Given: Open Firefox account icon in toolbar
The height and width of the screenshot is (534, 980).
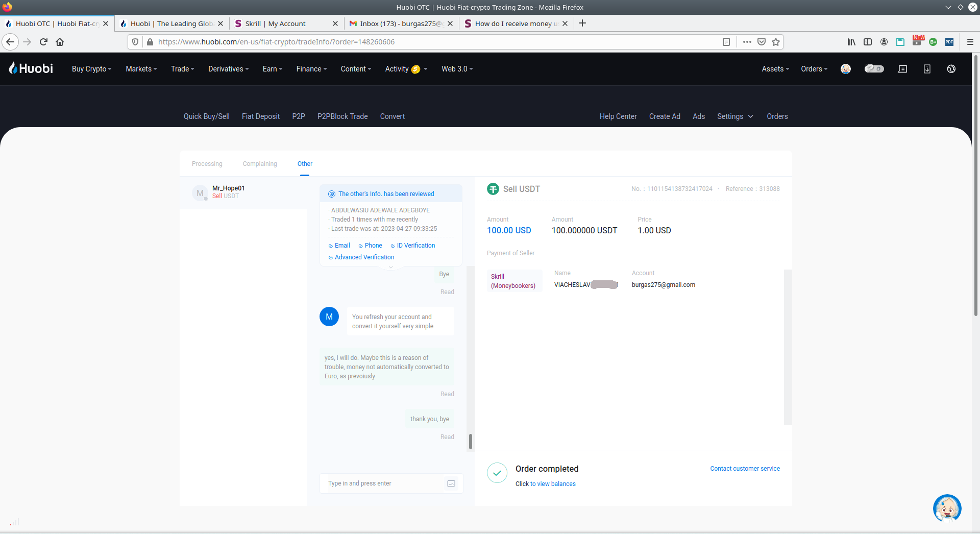Looking at the screenshot, I should click(x=884, y=42).
